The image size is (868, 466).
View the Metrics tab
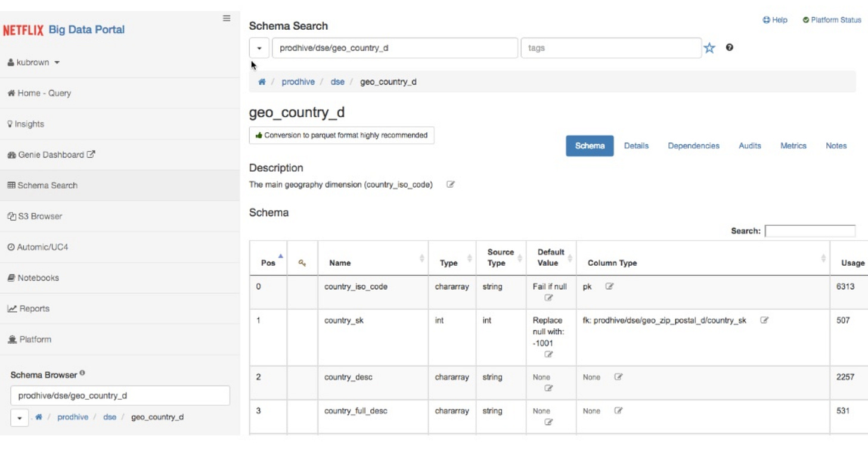tap(793, 146)
